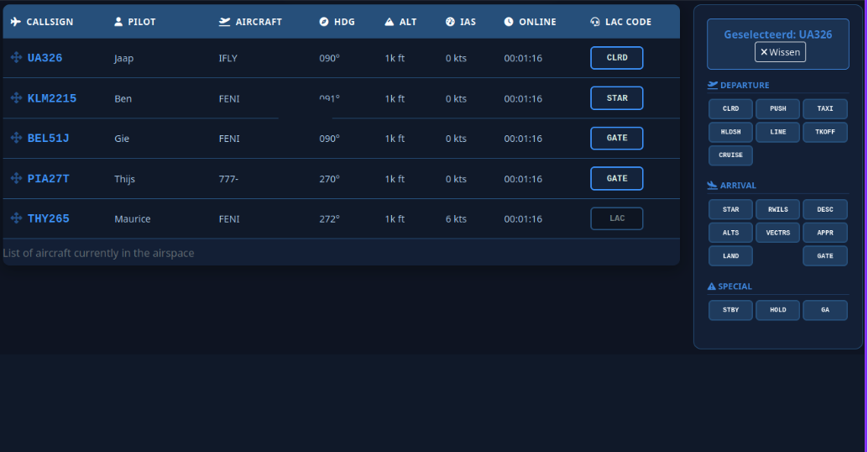Assign LAND arrival code
868x452 pixels.
[x=730, y=256]
